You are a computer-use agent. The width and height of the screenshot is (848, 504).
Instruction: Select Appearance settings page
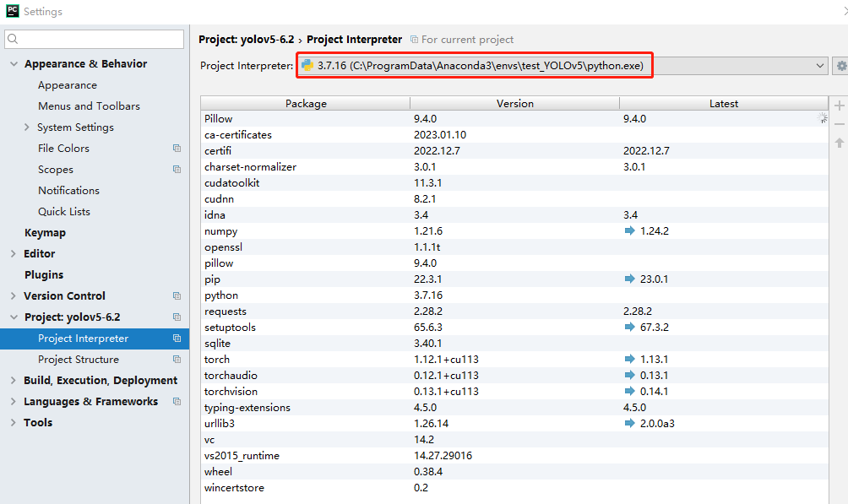(68, 85)
